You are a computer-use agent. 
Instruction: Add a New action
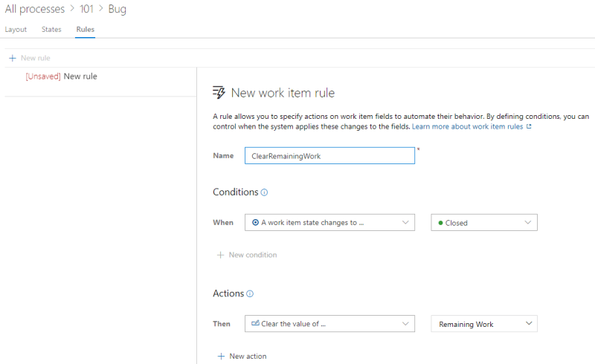click(x=242, y=357)
